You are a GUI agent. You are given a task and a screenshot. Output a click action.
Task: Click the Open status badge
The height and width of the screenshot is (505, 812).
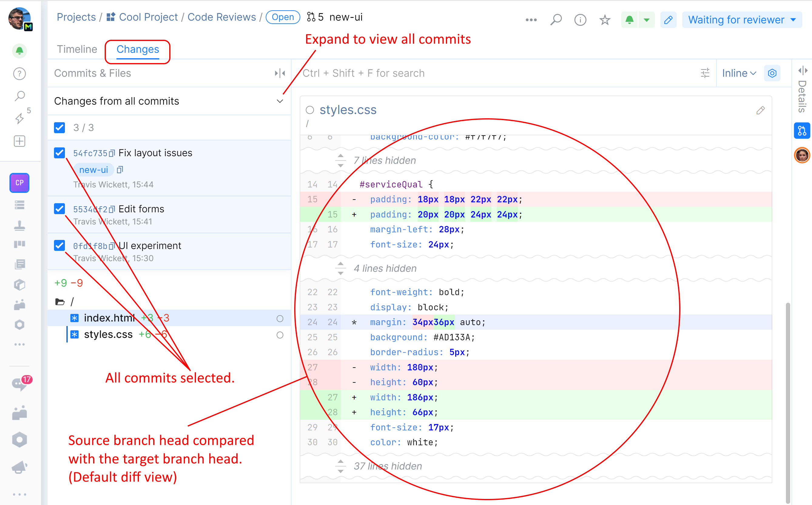tap(283, 17)
